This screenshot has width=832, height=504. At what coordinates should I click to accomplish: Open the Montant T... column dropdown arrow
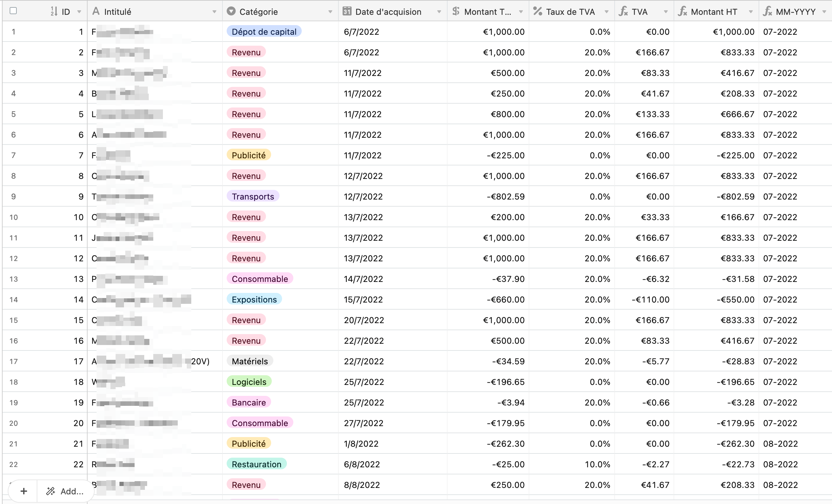tap(521, 12)
